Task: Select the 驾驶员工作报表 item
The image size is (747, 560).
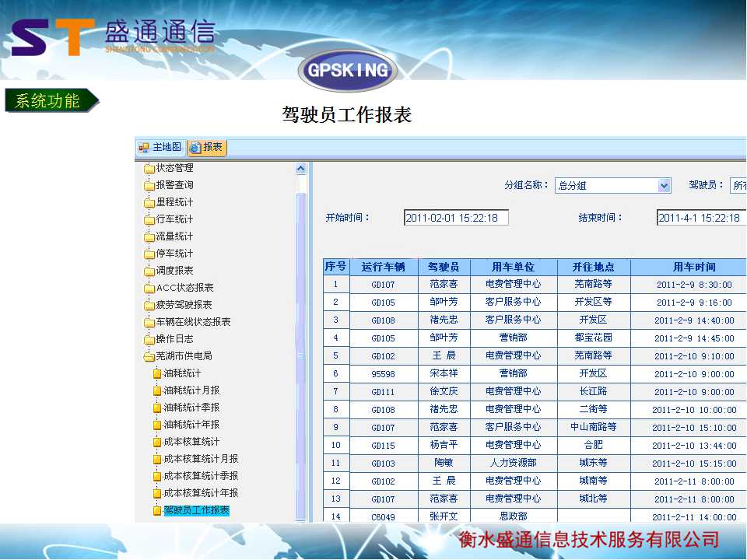Action: [x=196, y=510]
